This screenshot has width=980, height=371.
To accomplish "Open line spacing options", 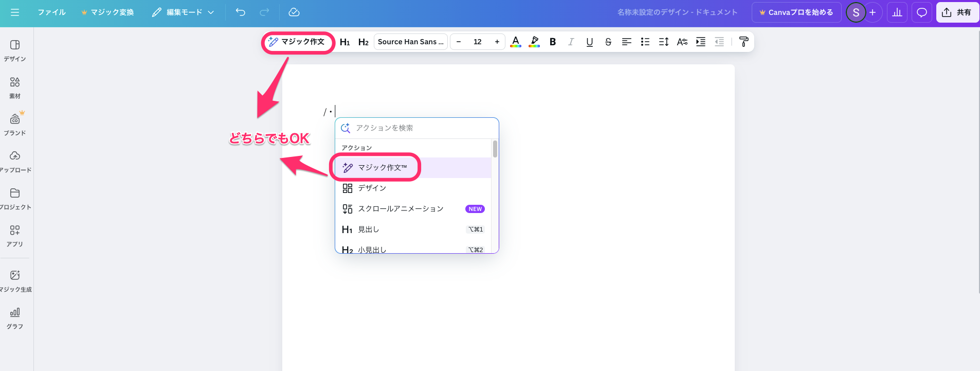I will [x=664, y=42].
